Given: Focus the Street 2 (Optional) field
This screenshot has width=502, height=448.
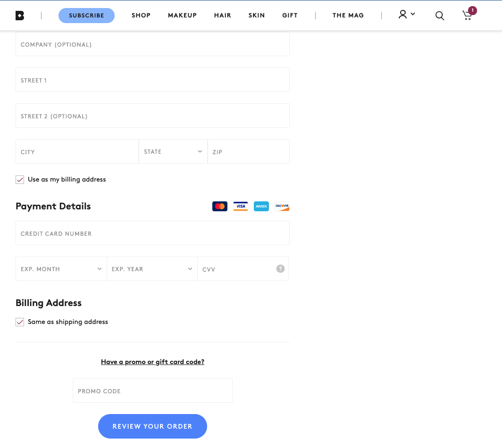Looking at the screenshot, I should click(152, 116).
